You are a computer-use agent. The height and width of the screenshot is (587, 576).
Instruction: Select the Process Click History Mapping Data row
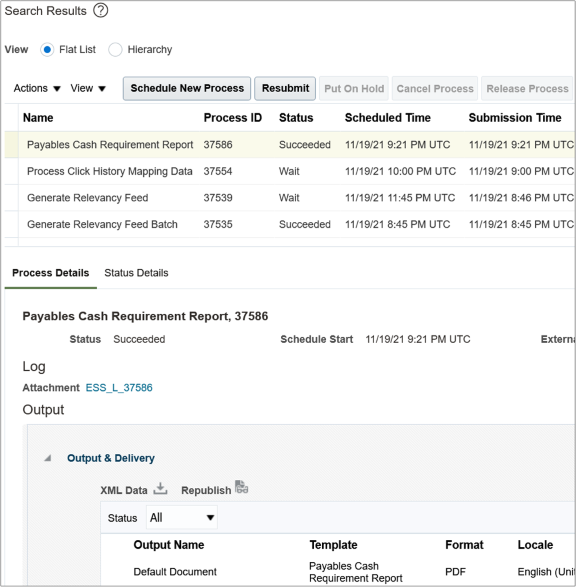pyautogui.click(x=290, y=171)
